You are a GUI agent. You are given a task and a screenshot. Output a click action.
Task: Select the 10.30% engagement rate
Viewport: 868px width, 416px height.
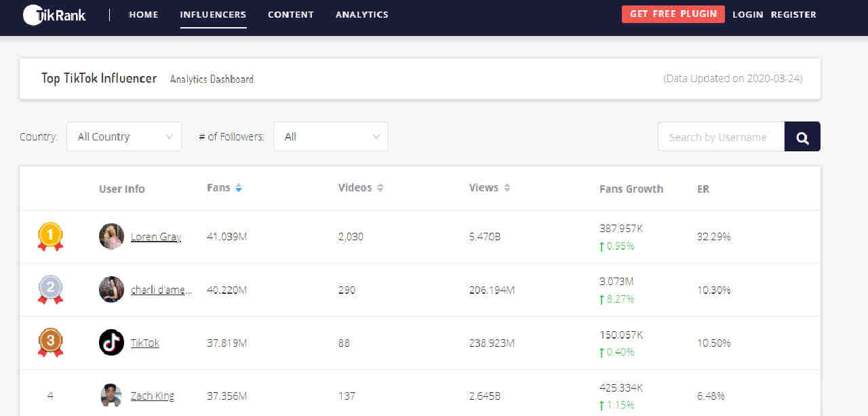pos(714,290)
